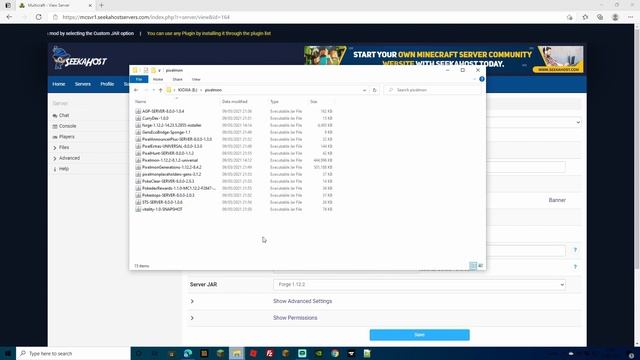Open Microsoft Edge from the taskbar
640x360 pixels.
188,353
